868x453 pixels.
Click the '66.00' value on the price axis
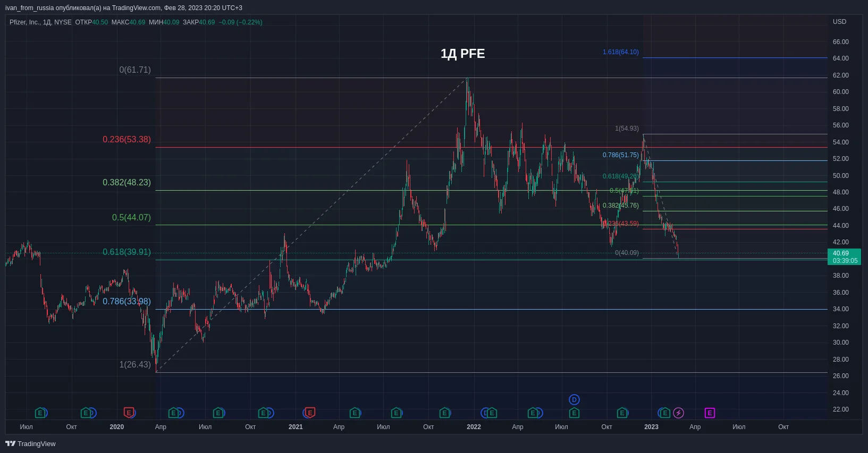coord(841,42)
